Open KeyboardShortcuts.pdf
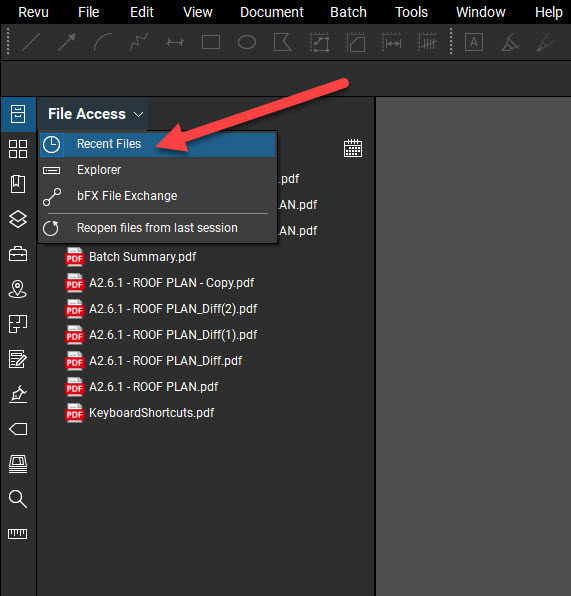Screen dimensions: 571x596 [140, 413]
